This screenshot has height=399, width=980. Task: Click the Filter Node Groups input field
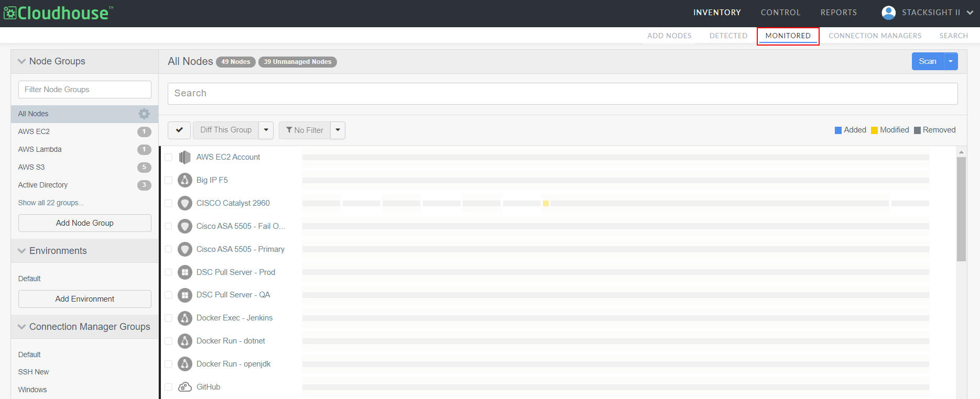click(x=85, y=90)
